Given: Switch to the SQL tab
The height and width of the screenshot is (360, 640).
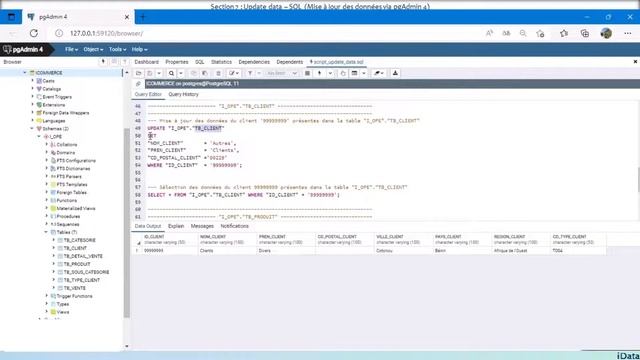Looking at the screenshot, I should [200, 62].
